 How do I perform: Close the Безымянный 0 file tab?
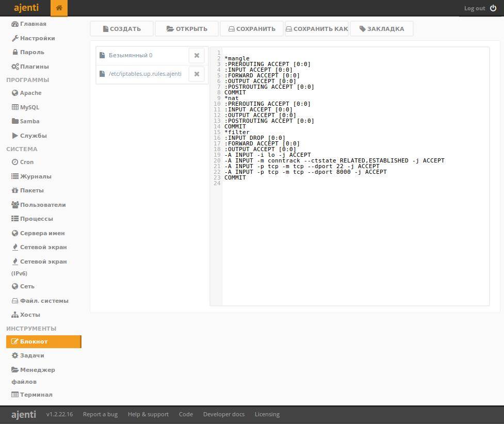coord(197,55)
